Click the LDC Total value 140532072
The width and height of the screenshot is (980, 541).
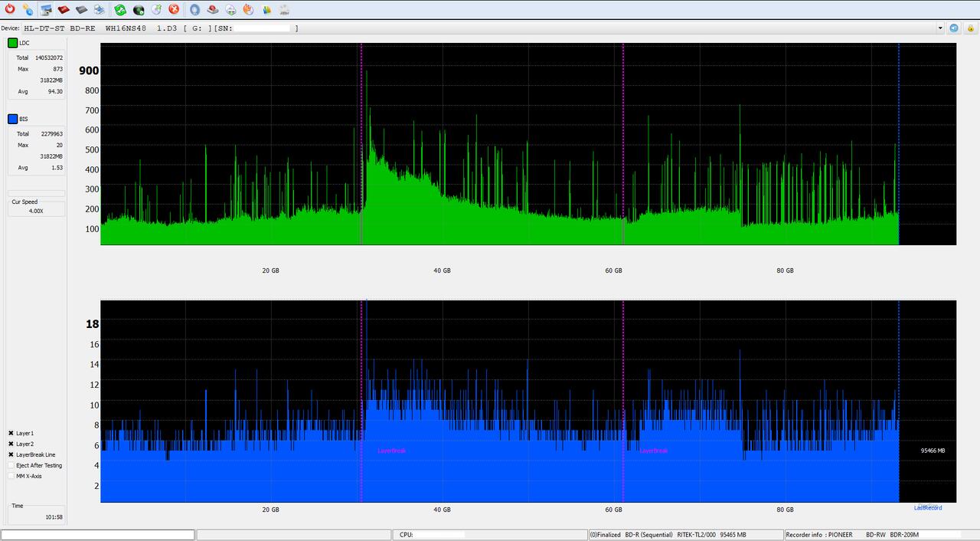tap(49, 57)
